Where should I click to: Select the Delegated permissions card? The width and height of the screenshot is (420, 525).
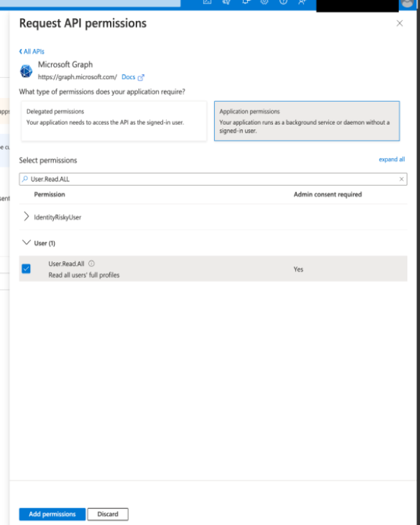114,121
